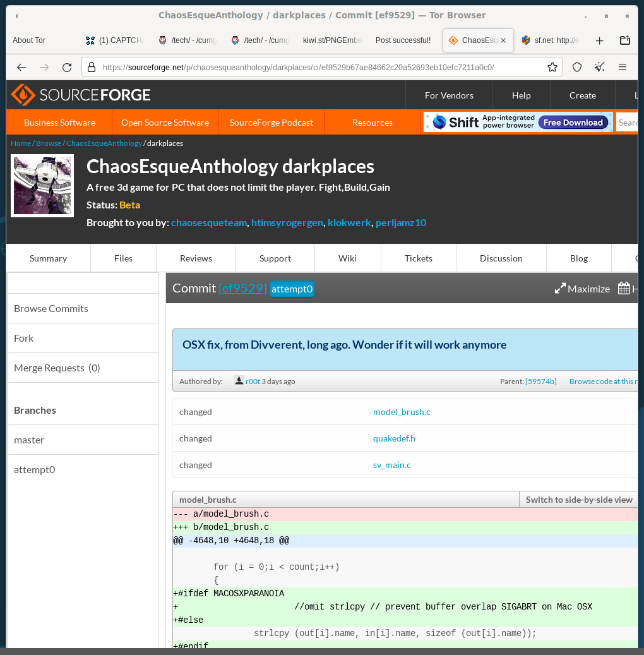This screenshot has width=644, height=655.
Task: Open the Help menu
Action: (522, 95)
